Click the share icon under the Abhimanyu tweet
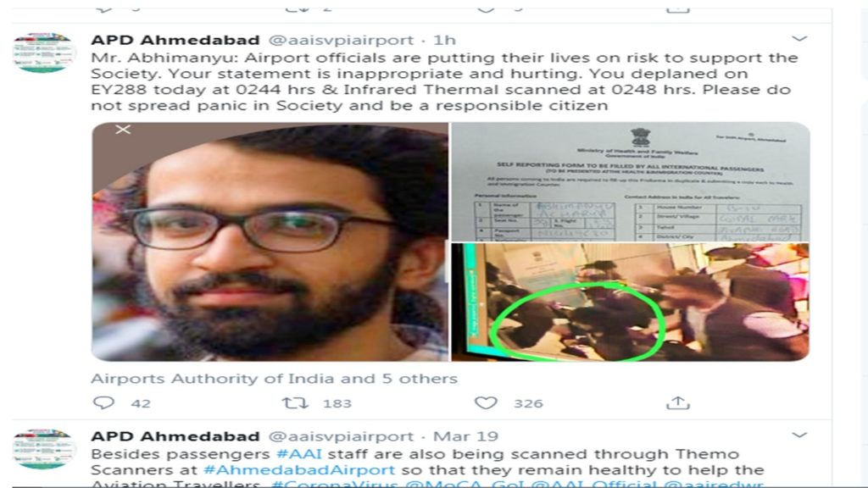The width and height of the screenshot is (868, 488). coord(677,402)
